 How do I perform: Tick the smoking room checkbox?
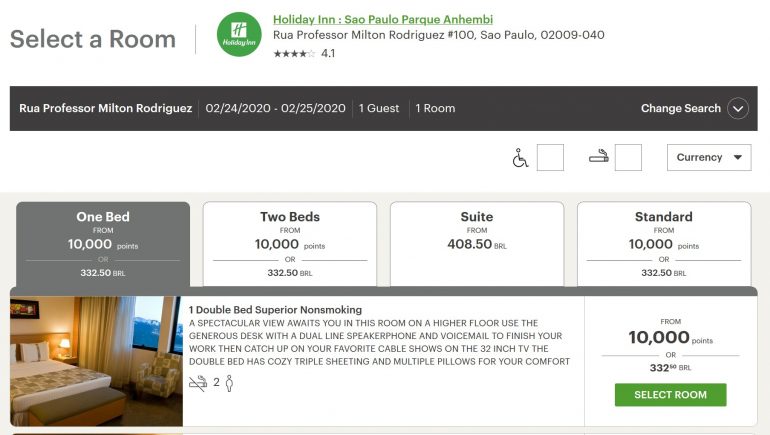click(628, 158)
